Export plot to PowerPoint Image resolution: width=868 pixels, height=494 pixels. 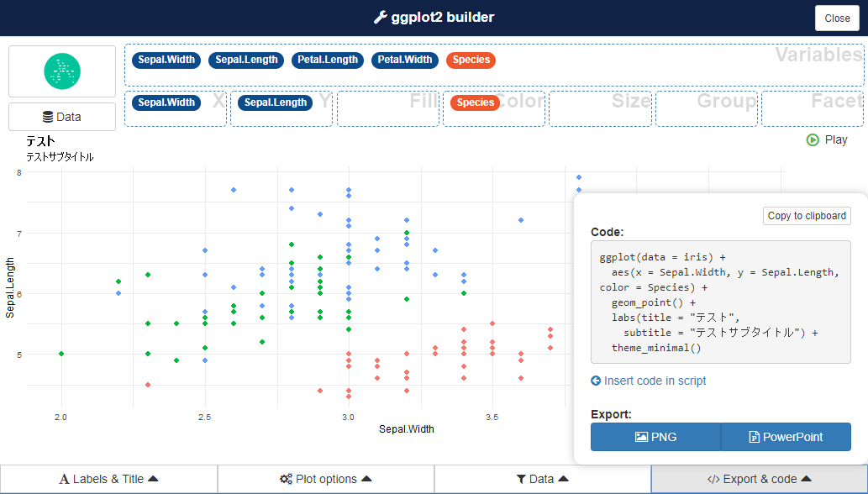tap(786, 437)
